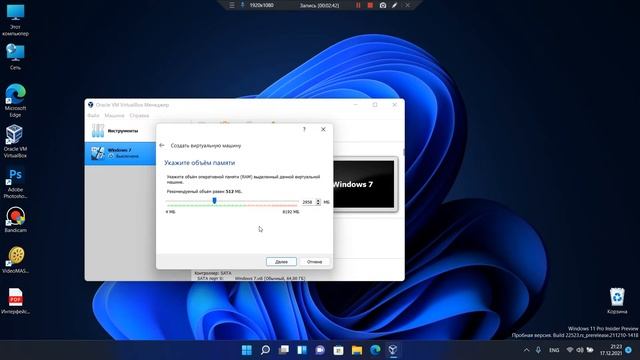Expand the system tray hidden icons chevron
The image size is (640, 360).
click(527, 350)
